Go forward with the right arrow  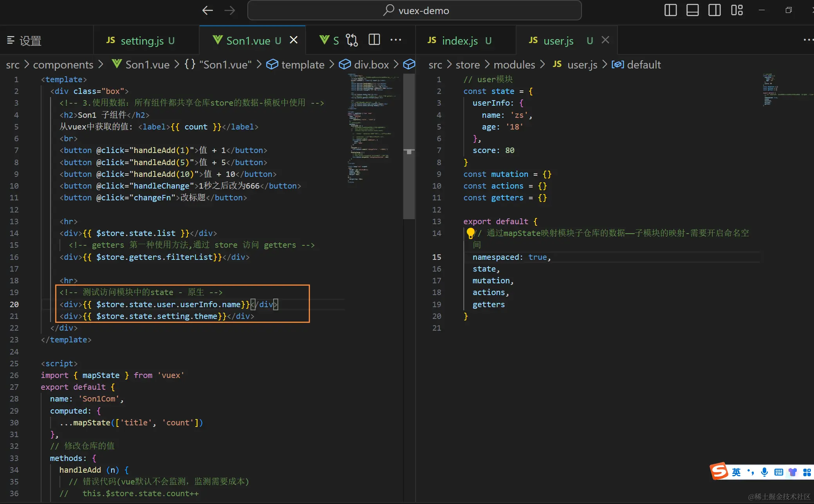[230, 11]
